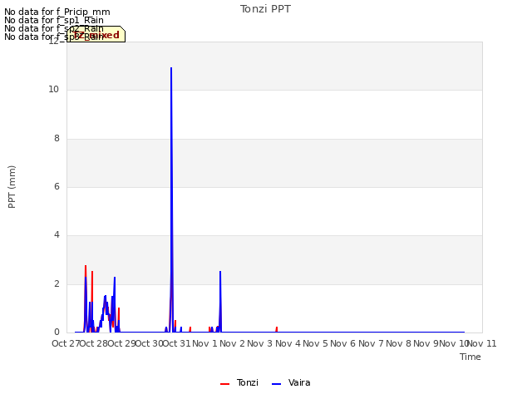
Task: Click the PPT (mm) y-axis label
Action: (x=12, y=187)
